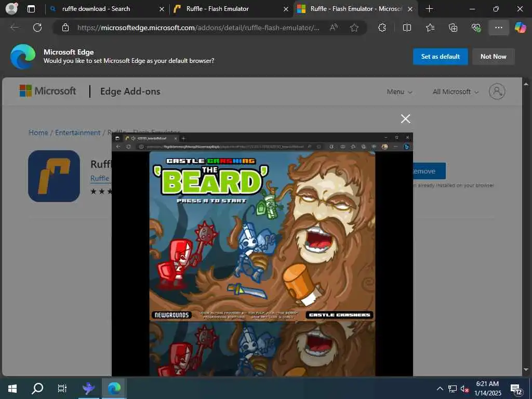The width and height of the screenshot is (532, 399).
Task: Toggle the Split screen icon
Action: [407, 28]
